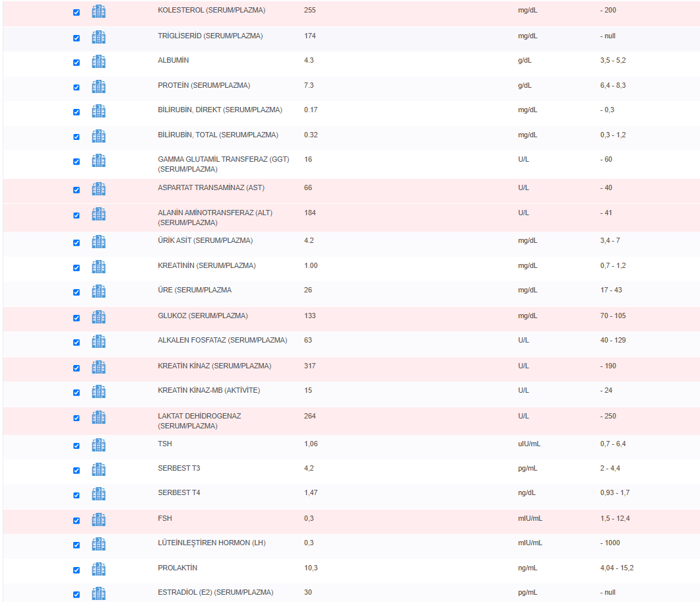The image size is (700, 602).
Task: Open the building icon for LAKTAT DEHİDROGENAZ
Action: click(99, 418)
